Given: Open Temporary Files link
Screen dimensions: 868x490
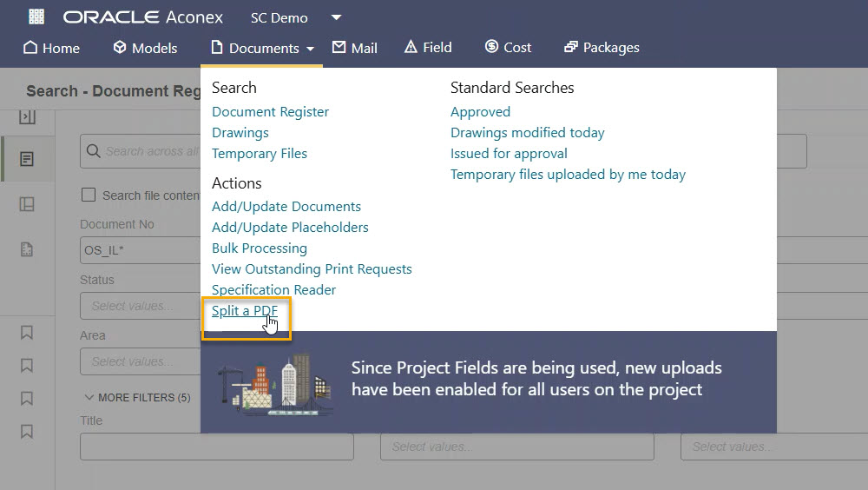Looking at the screenshot, I should [259, 154].
